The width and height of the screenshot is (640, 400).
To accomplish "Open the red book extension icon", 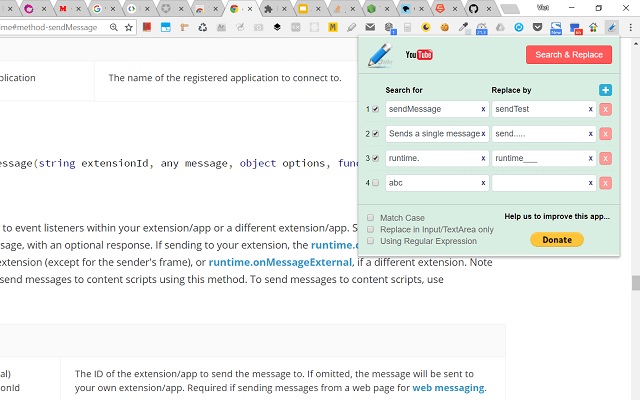I will [147, 27].
